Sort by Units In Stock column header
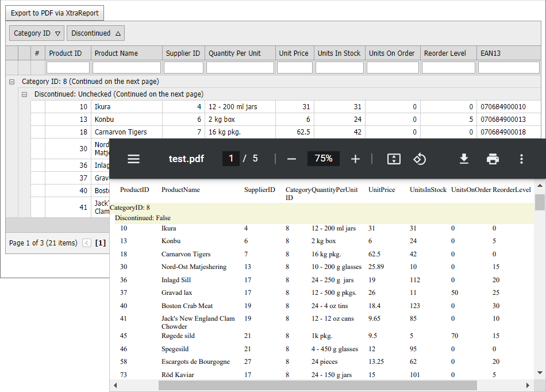Image resolution: width=546 pixels, height=392 pixels. pos(340,53)
